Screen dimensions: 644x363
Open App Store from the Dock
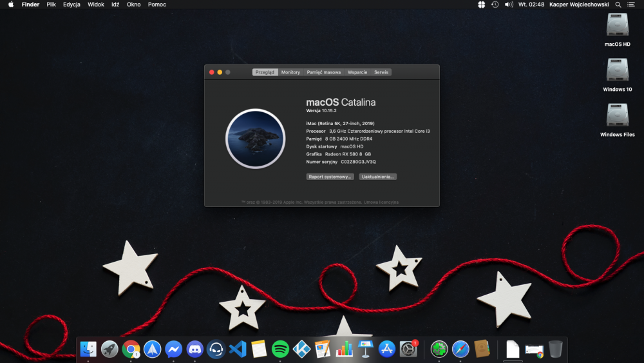[387, 349]
